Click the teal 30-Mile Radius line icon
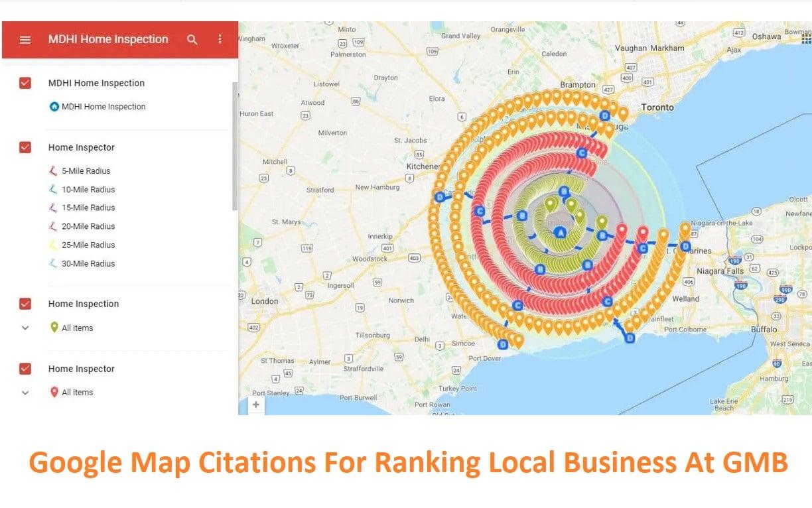The image size is (812, 508). point(54,263)
